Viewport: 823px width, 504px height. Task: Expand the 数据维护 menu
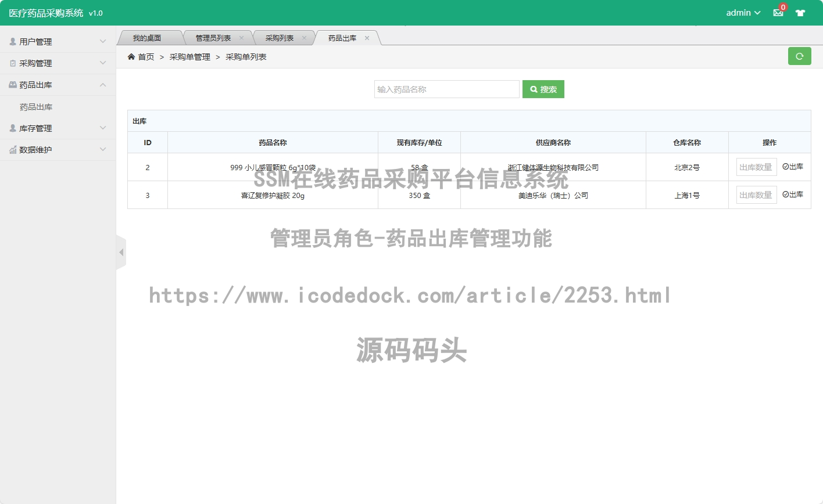58,150
